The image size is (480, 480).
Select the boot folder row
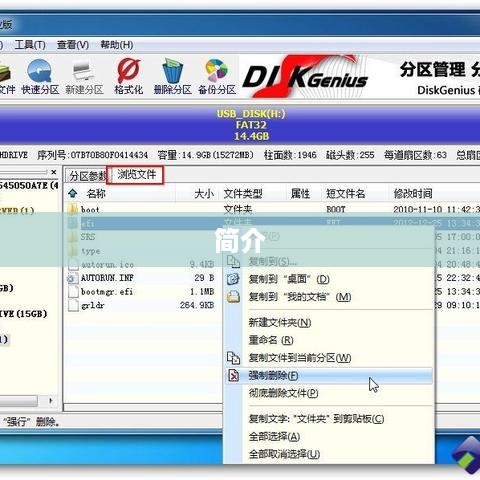(x=272, y=210)
